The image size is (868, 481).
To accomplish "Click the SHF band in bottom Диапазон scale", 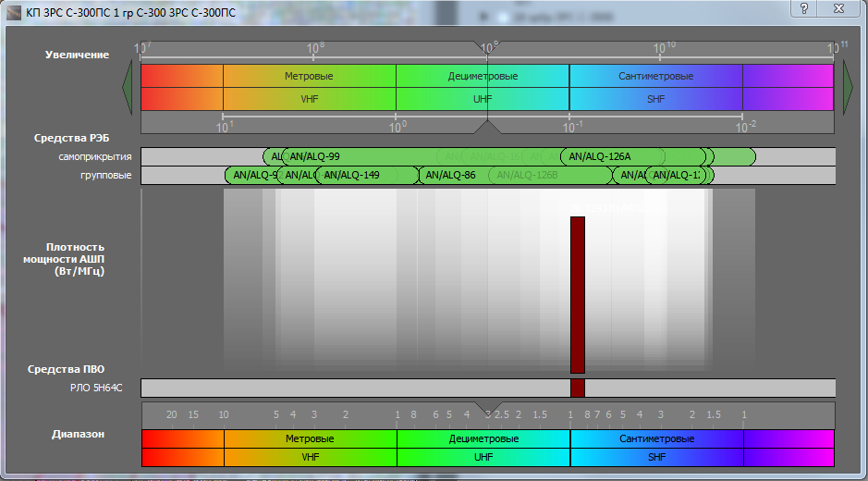I will tap(656, 457).
